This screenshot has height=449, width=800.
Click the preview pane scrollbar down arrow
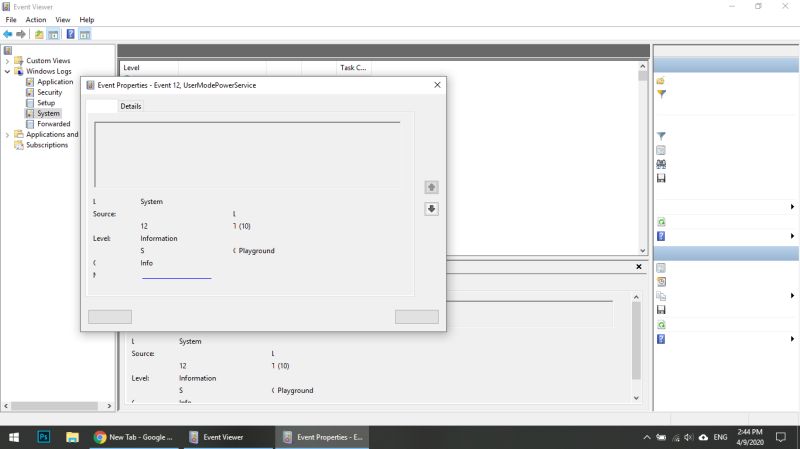pyautogui.click(x=636, y=398)
